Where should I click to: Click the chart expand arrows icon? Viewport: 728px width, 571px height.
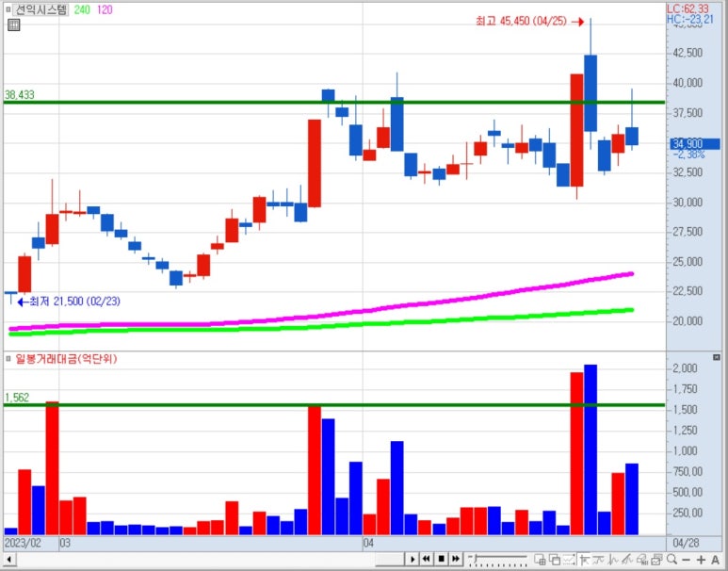click(569, 560)
